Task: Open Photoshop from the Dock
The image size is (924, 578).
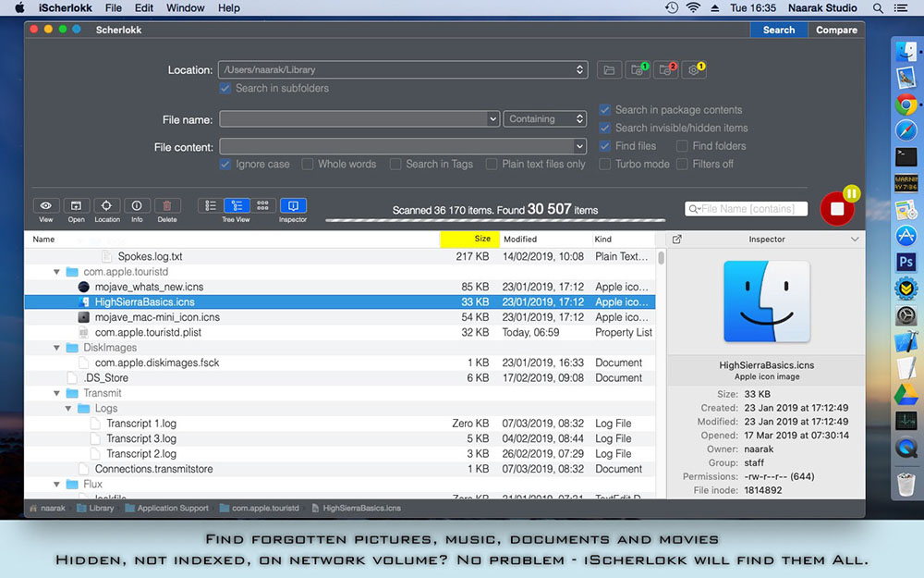Action: pos(906,262)
